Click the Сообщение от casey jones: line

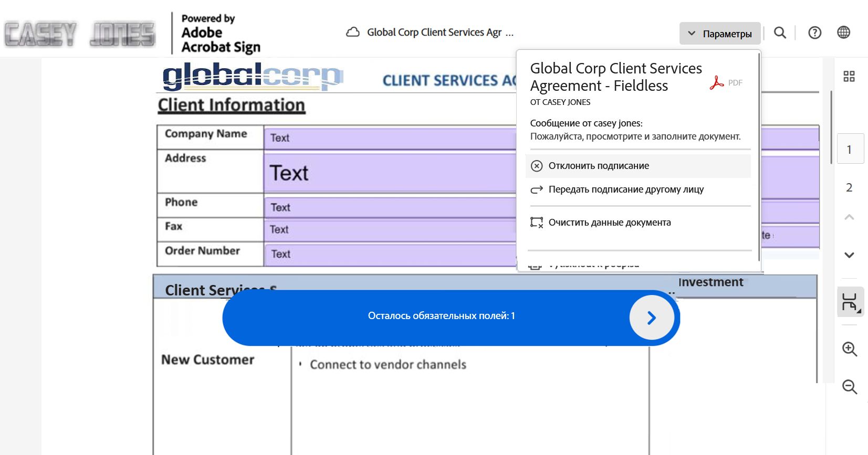point(586,123)
